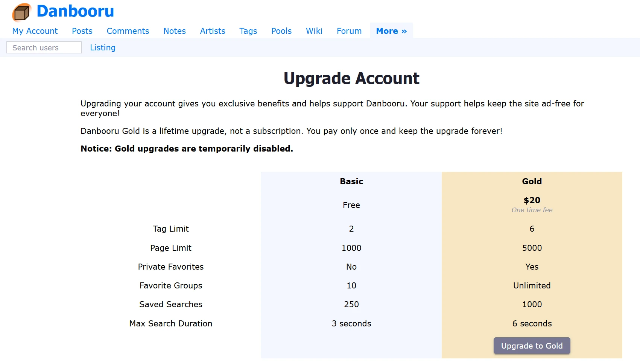Open the Posts section
The image size is (640, 364).
(x=82, y=31)
